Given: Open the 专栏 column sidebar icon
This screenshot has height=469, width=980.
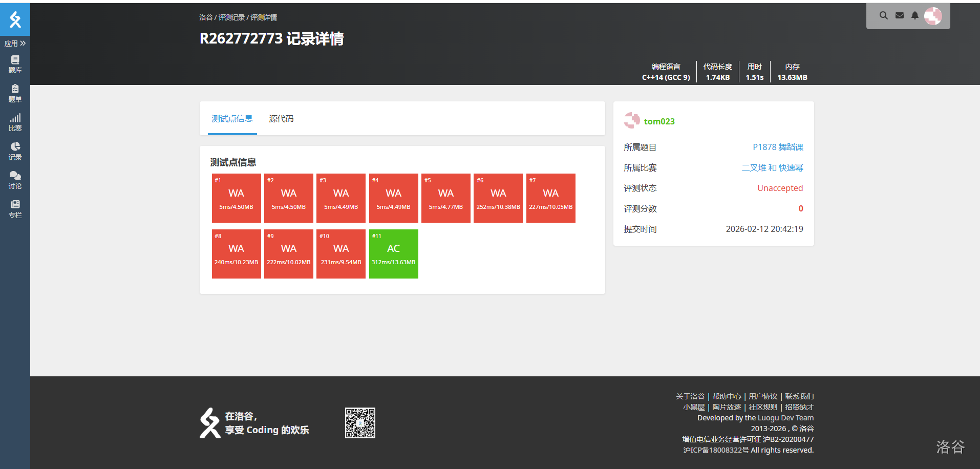Looking at the screenshot, I should coord(15,209).
